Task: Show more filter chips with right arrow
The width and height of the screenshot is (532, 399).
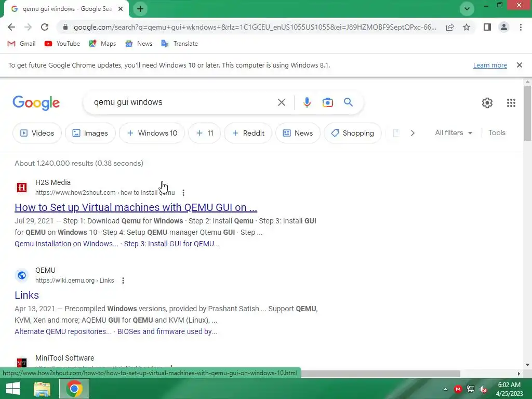Action: click(x=412, y=133)
